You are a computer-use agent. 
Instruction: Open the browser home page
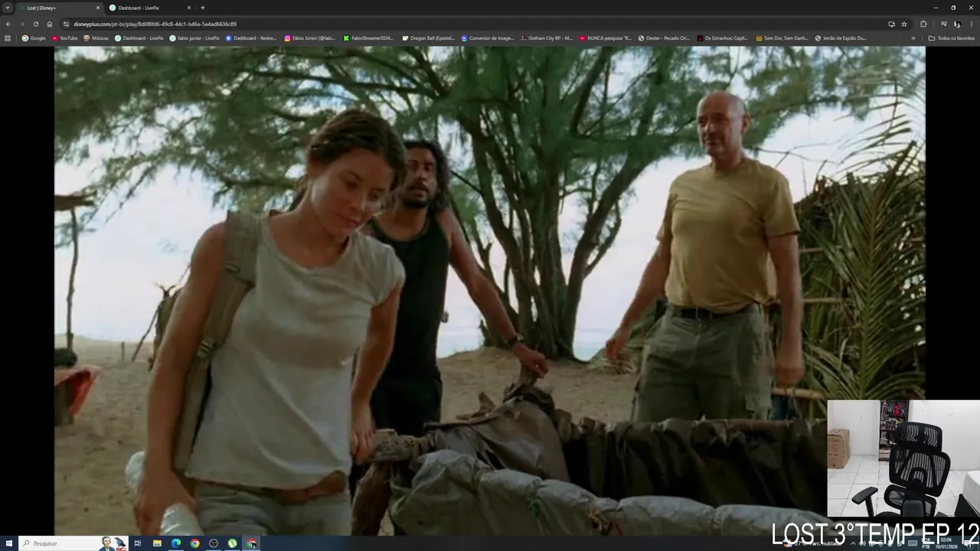point(50,24)
